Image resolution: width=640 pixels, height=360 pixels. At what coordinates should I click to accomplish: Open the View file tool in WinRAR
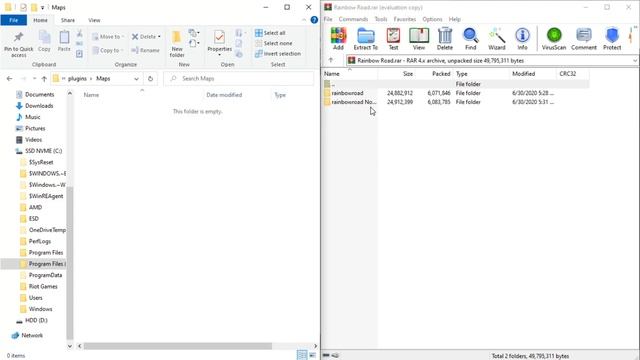[419, 39]
